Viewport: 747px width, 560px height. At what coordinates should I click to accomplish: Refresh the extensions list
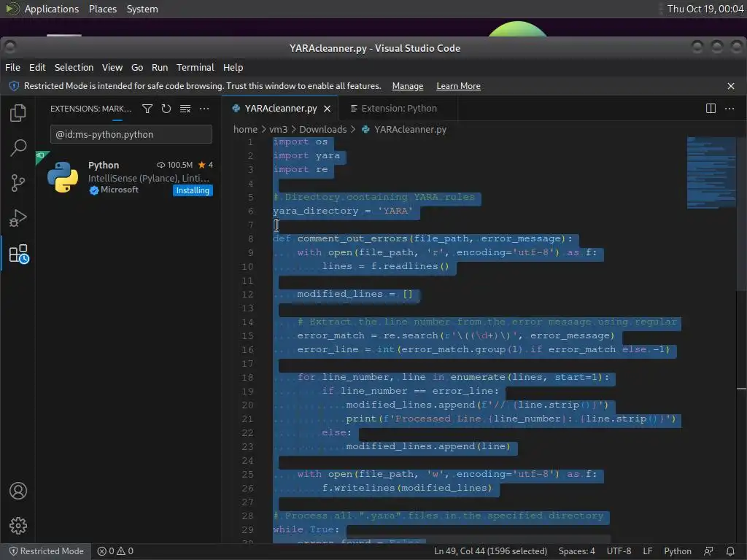(x=166, y=109)
